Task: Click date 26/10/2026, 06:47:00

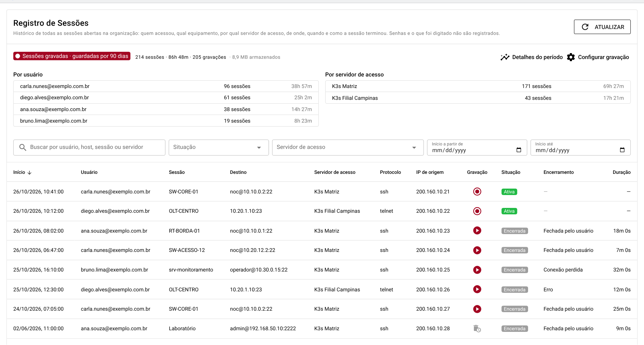Action: pyautogui.click(x=38, y=250)
